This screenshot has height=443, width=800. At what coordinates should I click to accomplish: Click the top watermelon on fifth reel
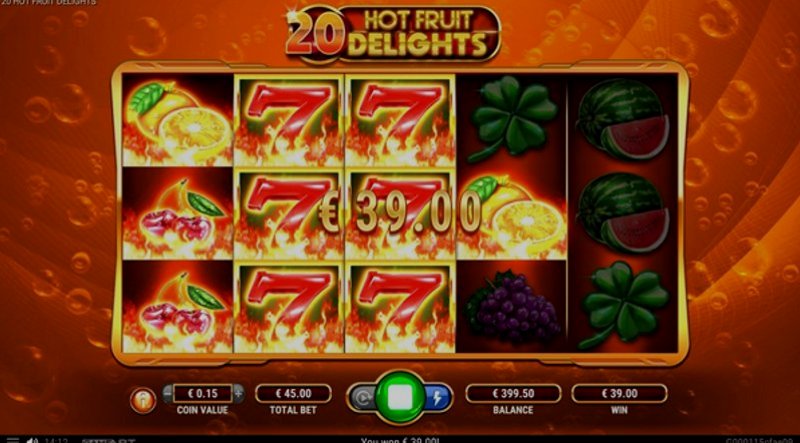point(623,119)
